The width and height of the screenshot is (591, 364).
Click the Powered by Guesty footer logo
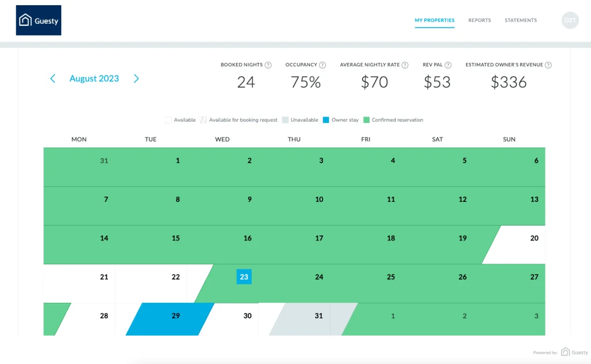point(574,352)
